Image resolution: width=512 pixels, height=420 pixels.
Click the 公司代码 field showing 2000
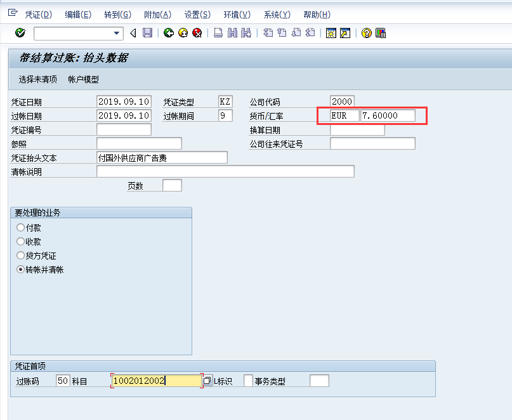342,102
